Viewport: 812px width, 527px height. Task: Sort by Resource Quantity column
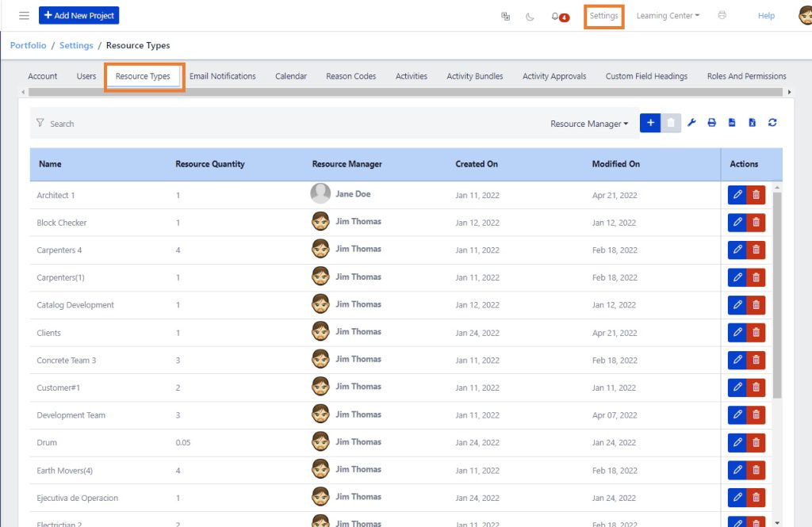pyautogui.click(x=209, y=164)
